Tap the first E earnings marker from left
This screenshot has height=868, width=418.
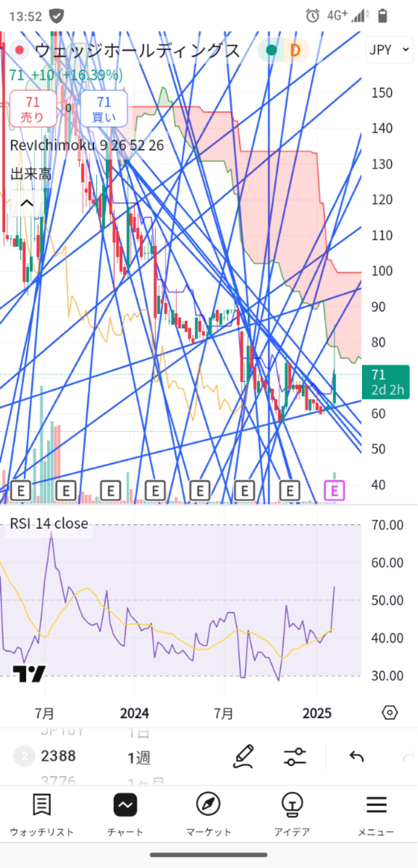pos(21,491)
